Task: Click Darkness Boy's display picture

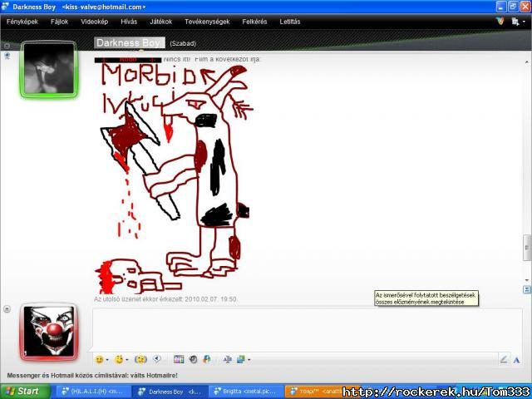Action: tap(49, 69)
